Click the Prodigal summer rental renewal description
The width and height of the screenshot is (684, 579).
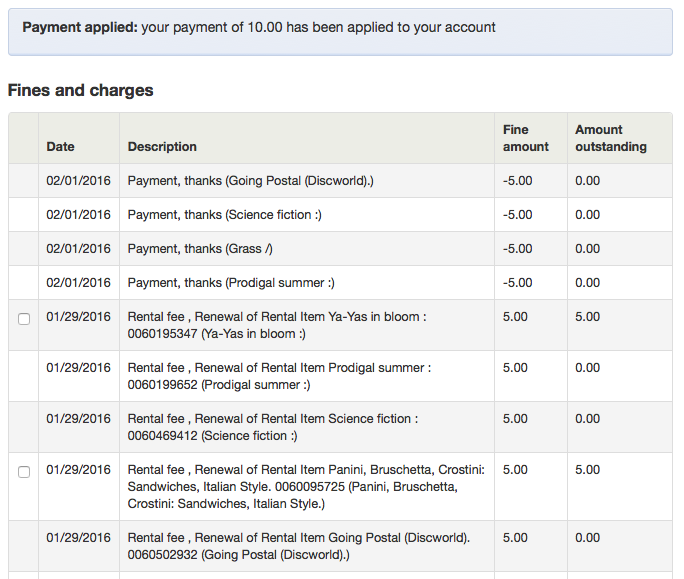279,376
